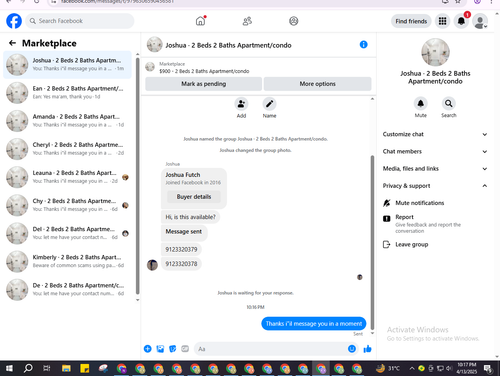Image resolution: width=500 pixels, height=376 pixels.
Task: Open the Facebook home logo
Action: point(14,21)
